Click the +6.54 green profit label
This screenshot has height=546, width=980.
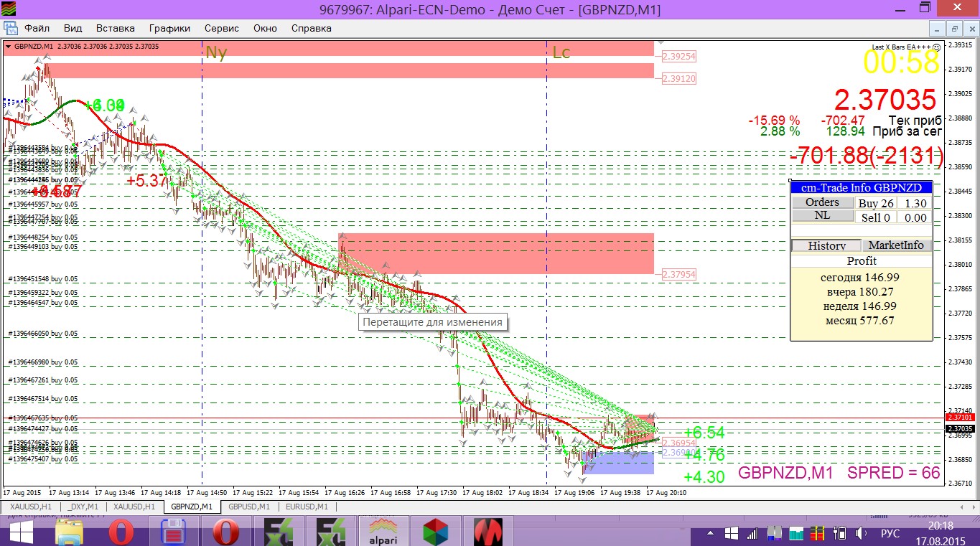tap(704, 433)
